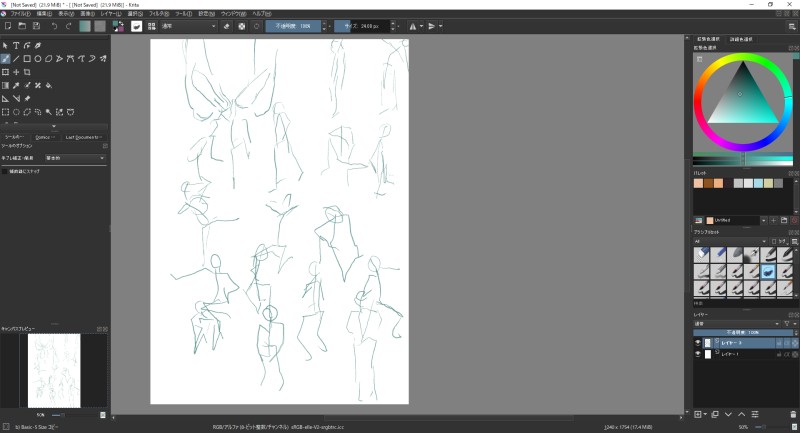The height and width of the screenshot is (433, 800).
Task: Enable the snap checkbox in tool options
Action: (5, 170)
